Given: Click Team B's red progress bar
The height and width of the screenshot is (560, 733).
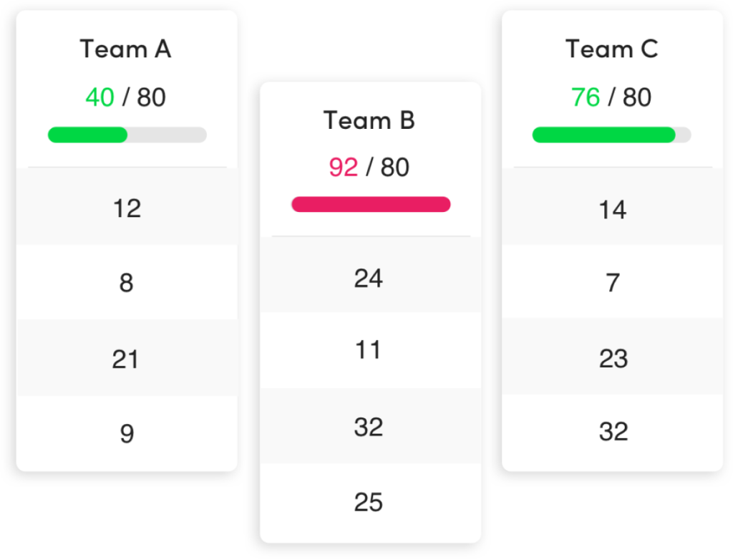Looking at the screenshot, I should coord(371,205).
